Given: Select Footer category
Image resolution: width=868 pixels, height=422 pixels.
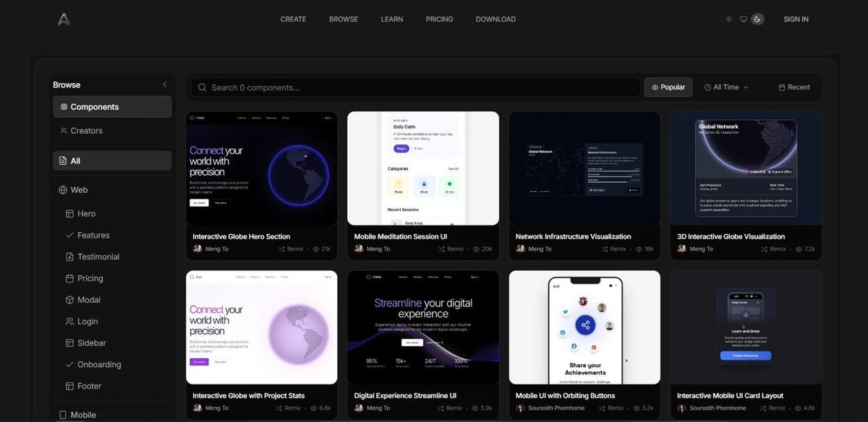Looking at the screenshot, I should tap(89, 387).
